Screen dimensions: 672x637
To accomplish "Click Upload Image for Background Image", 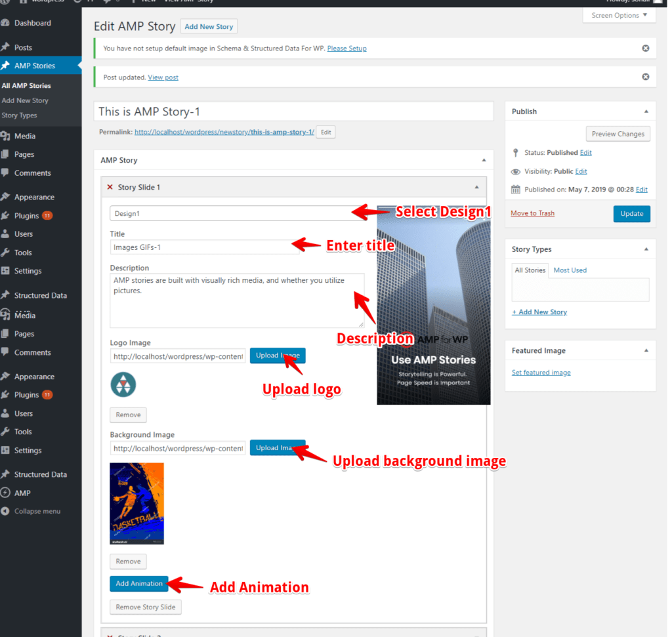I will pos(278,447).
